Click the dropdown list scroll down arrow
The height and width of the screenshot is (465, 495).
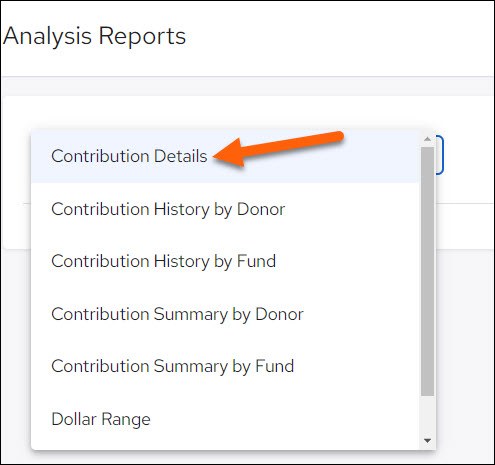(427, 441)
